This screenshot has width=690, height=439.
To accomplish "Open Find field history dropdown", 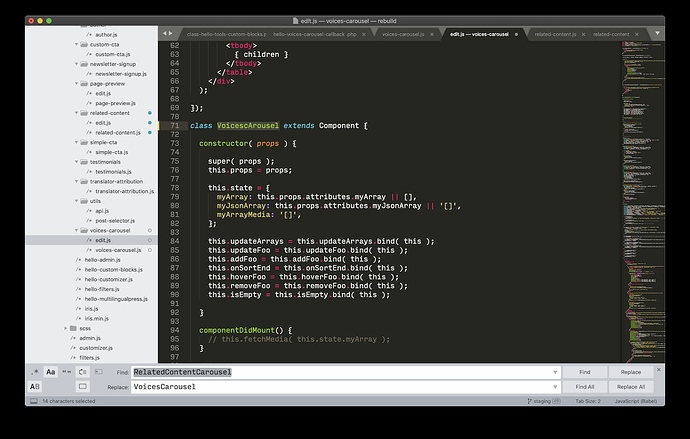I will click(555, 372).
